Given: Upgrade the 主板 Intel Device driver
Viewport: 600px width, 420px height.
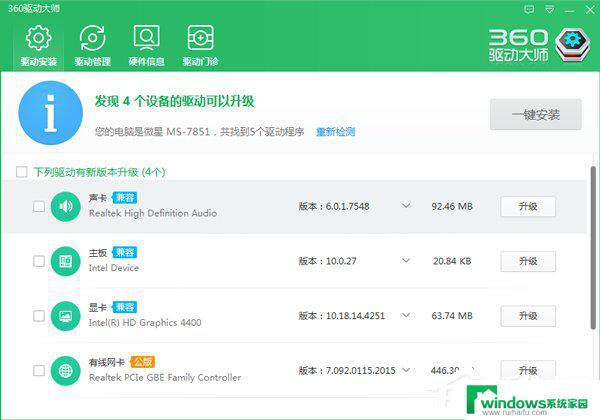Looking at the screenshot, I should tap(528, 261).
